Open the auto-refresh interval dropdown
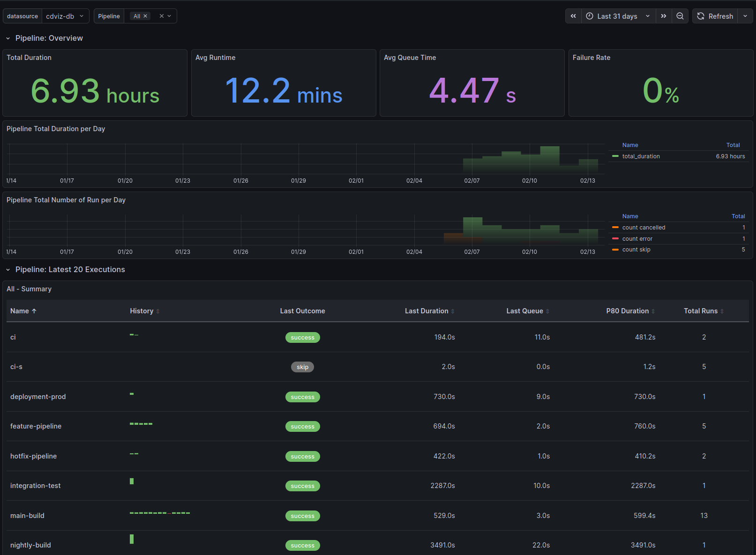This screenshot has width=756, height=555. pos(745,15)
